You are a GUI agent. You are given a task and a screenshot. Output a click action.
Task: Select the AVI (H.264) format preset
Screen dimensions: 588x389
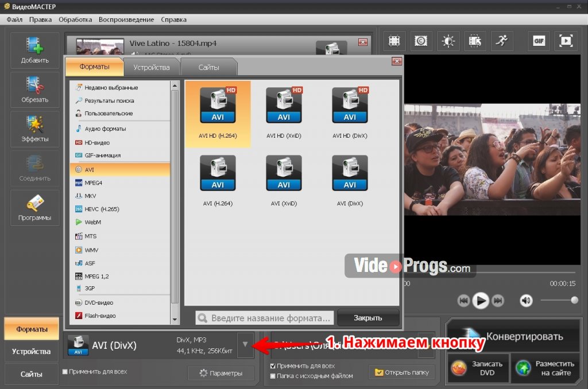(x=218, y=181)
